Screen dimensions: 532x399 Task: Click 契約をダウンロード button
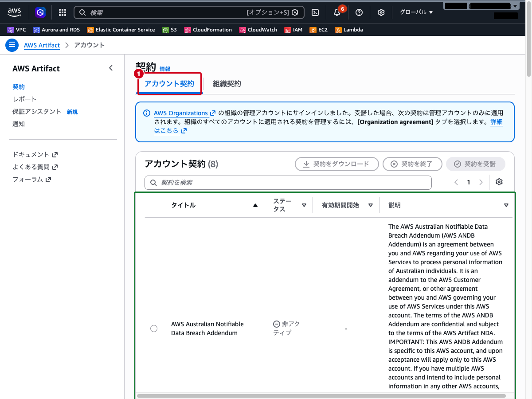[x=337, y=164]
